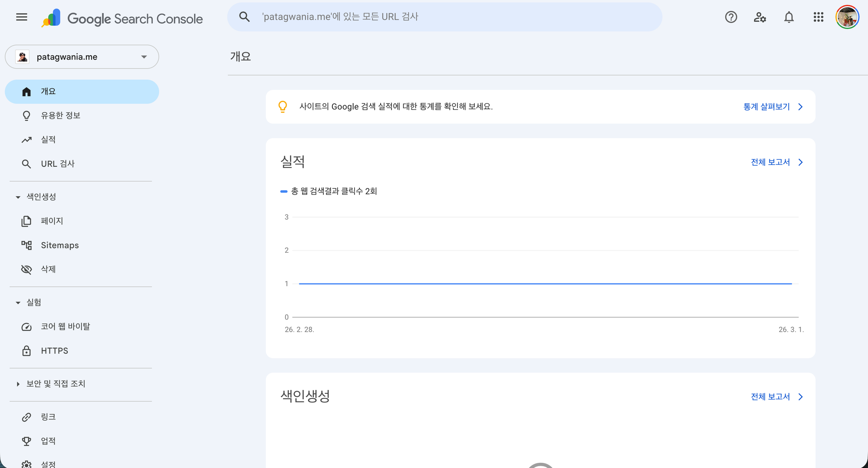Open user and permission settings icon
This screenshot has width=868, height=468.
click(x=760, y=17)
